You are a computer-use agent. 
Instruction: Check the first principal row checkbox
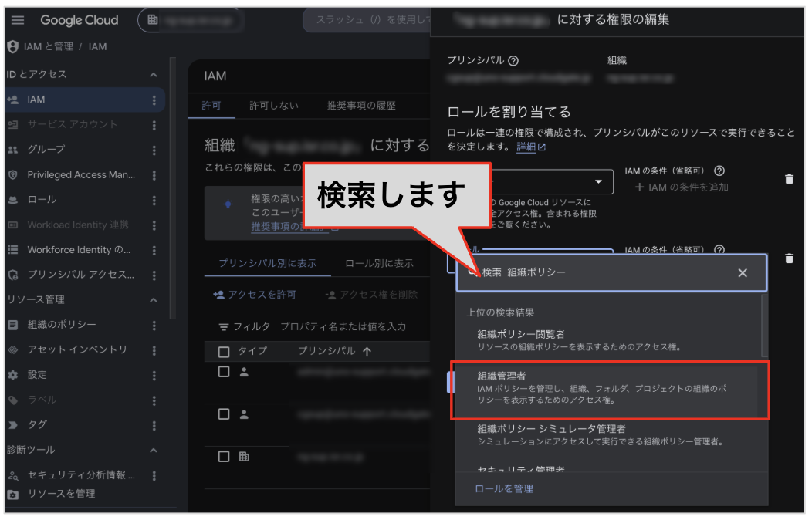tap(224, 372)
